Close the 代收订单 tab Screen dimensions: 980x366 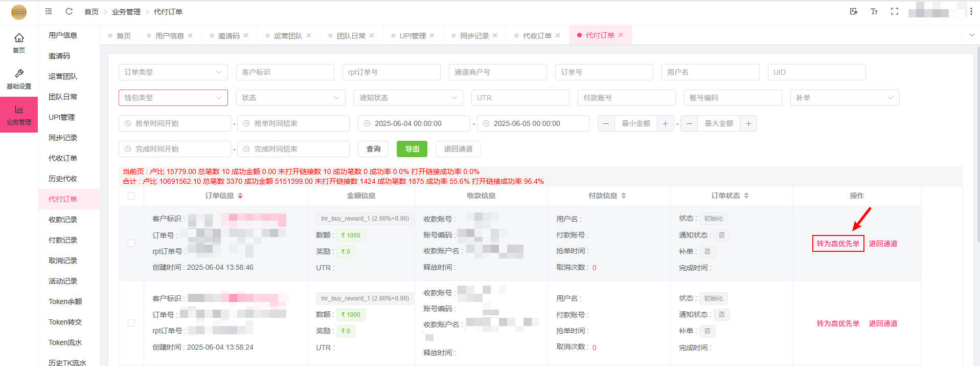tap(558, 35)
